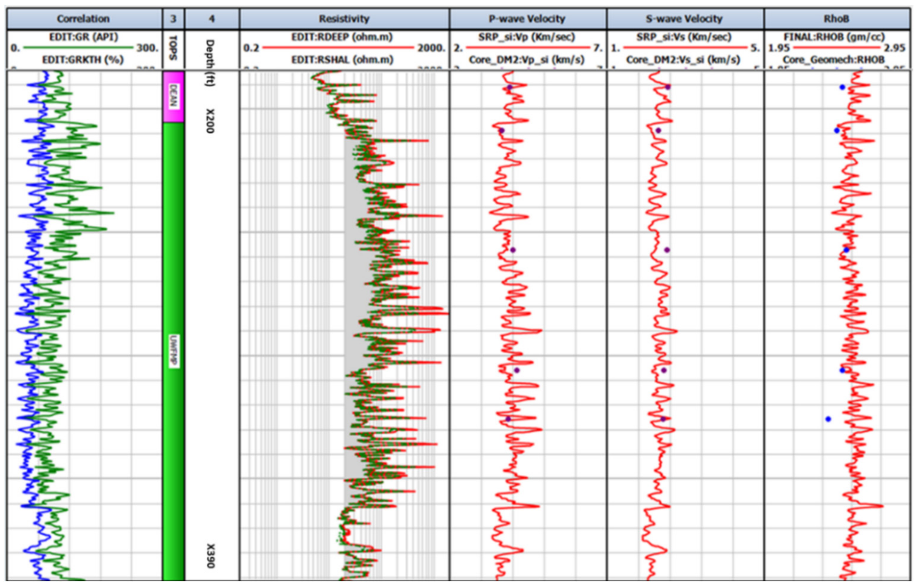Image resolution: width=919 pixels, height=588 pixels.
Task: Select the EDIT:GR (API) curve label
Action: pos(84,37)
